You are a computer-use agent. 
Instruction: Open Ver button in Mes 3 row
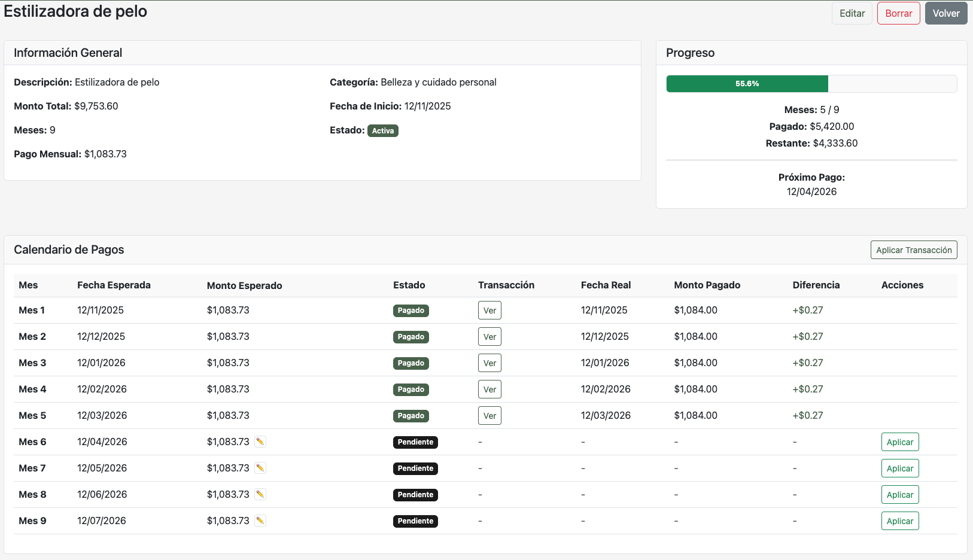pyautogui.click(x=489, y=363)
